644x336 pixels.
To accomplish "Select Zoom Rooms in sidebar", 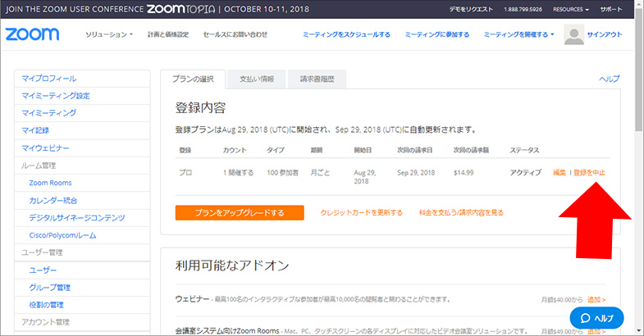I will (50, 183).
